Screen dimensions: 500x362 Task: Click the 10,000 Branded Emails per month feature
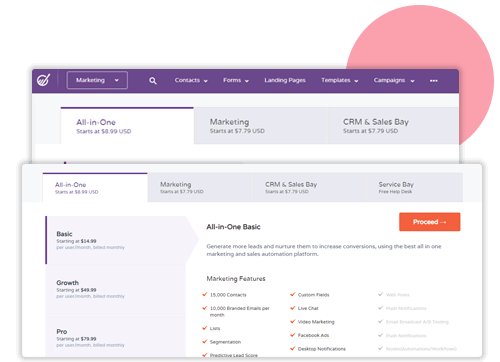coord(239,311)
